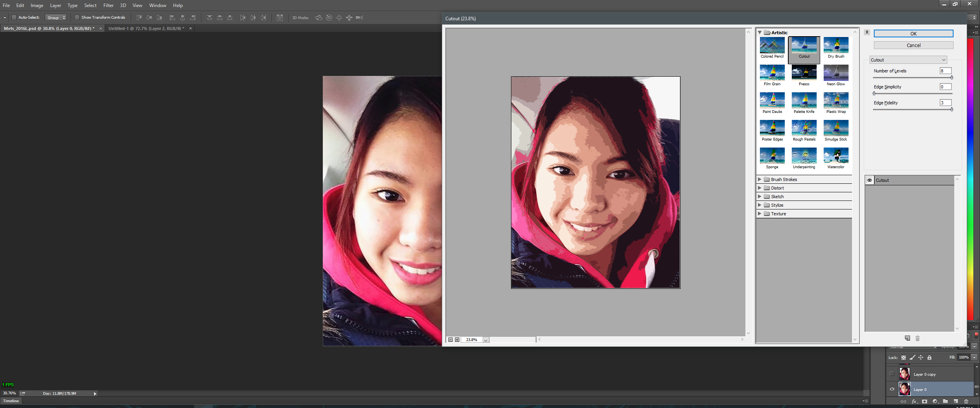Viewport: 980px width, 408px height.
Task: Align horizontal centers in options bar
Action: pos(182,18)
